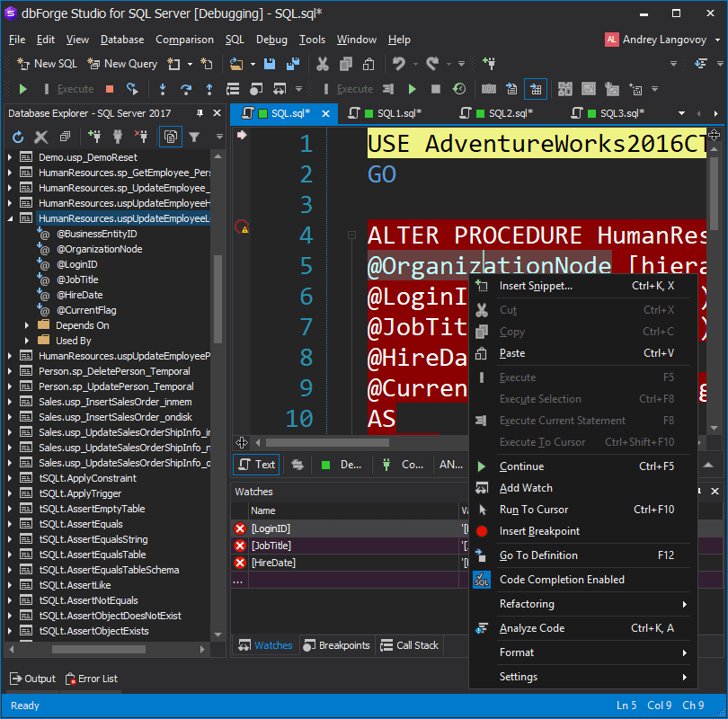Click the Undo arrow icon
Image resolution: width=728 pixels, height=719 pixels.
399,64
